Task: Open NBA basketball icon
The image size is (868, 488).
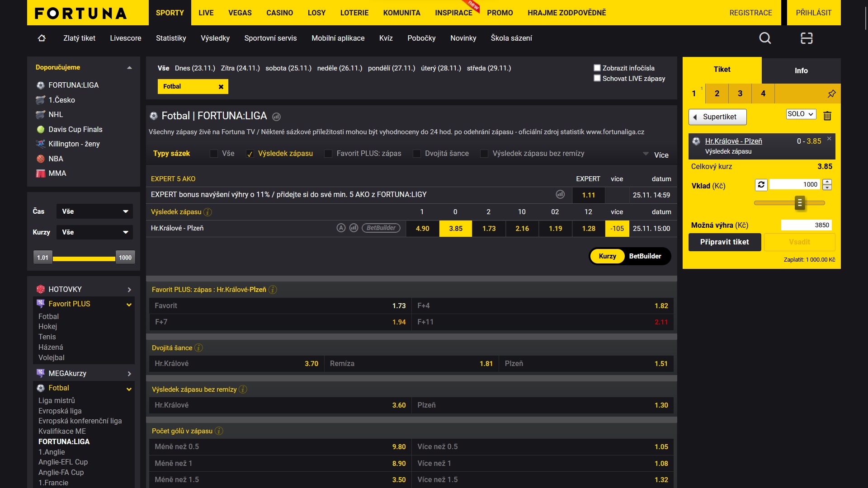Action: 41,159
